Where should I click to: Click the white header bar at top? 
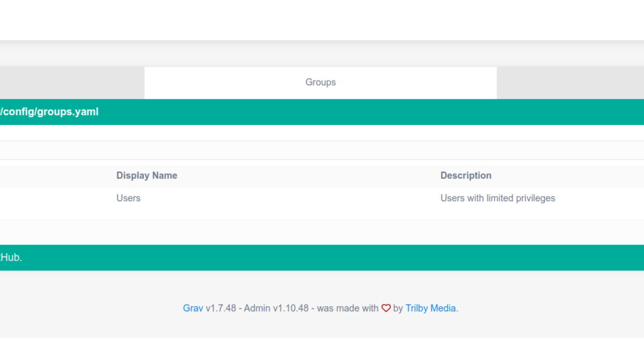pos(322,20)
